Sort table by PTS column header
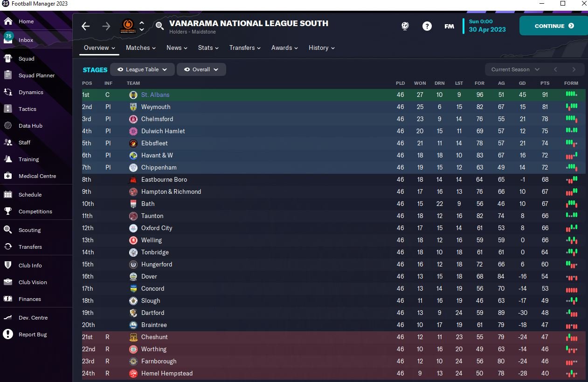 pos(545,83)
